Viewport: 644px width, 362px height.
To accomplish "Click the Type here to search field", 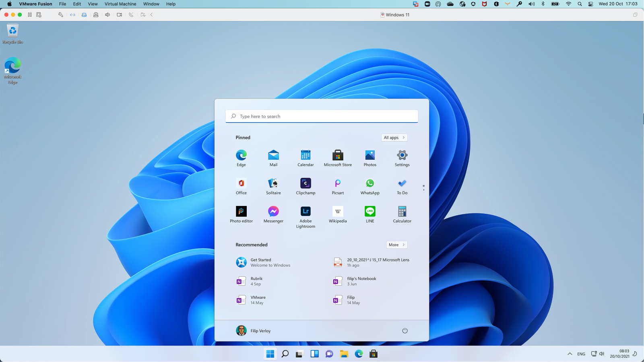I will [322, 116].
